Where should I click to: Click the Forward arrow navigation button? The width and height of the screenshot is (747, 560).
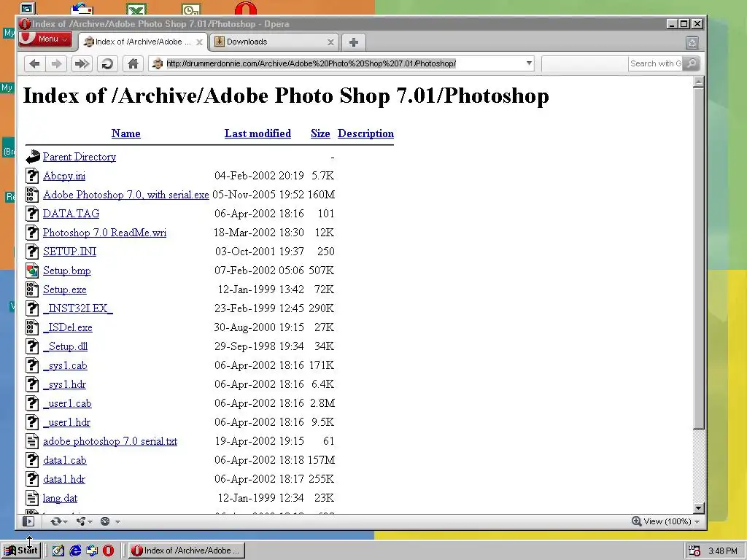(x=56, y=63)
